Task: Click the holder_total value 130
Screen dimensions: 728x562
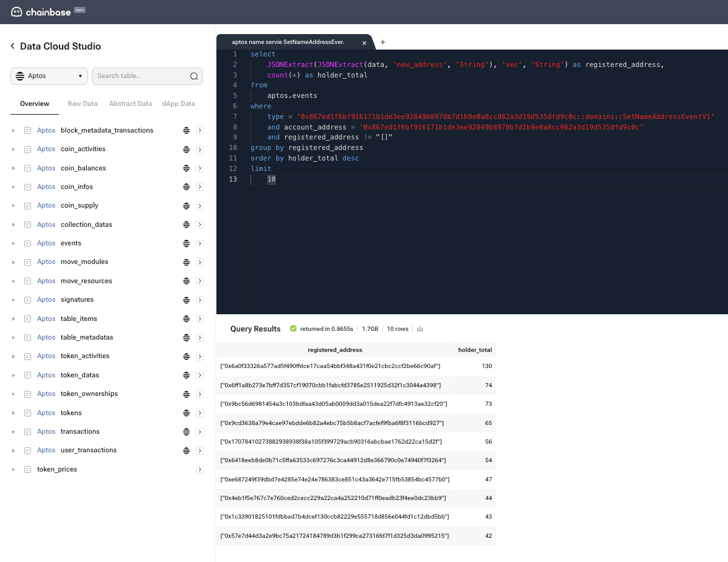Action: tap(487, 366)
